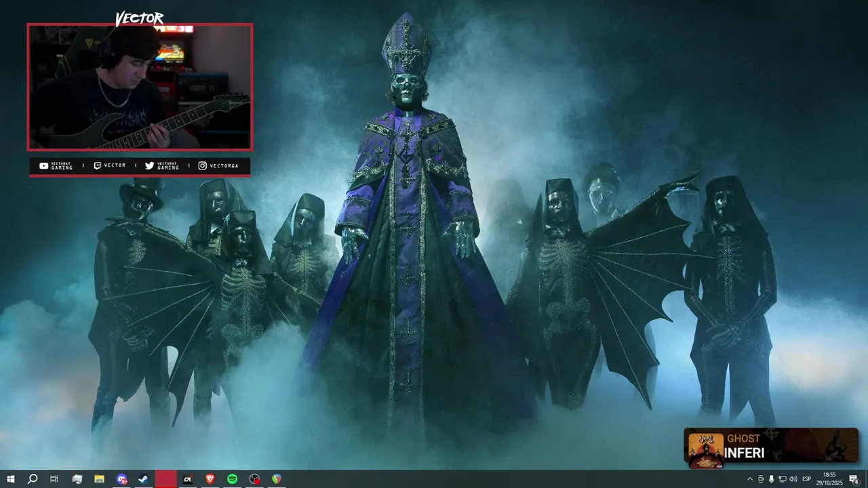Launch Brave browser from the taskbar

(x=210, y=479)
